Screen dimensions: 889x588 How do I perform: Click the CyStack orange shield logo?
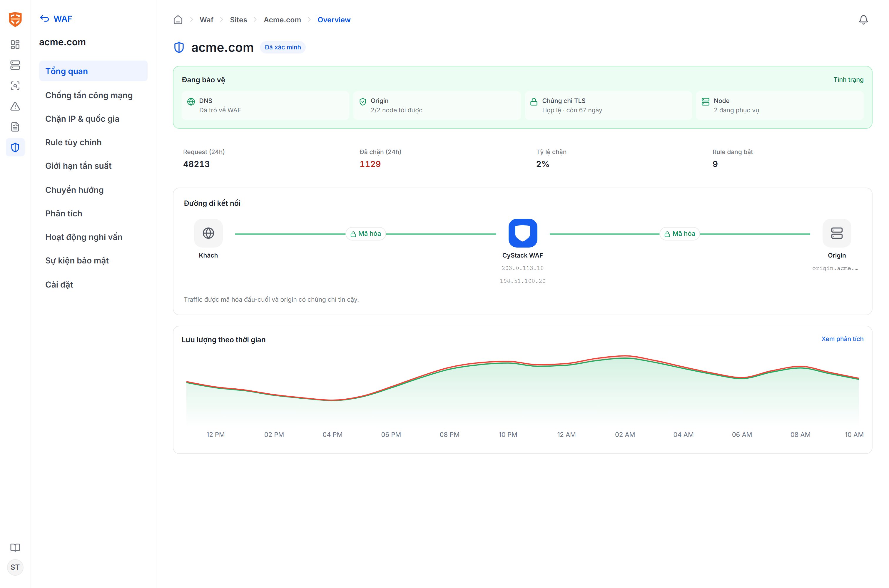point(15,19)
